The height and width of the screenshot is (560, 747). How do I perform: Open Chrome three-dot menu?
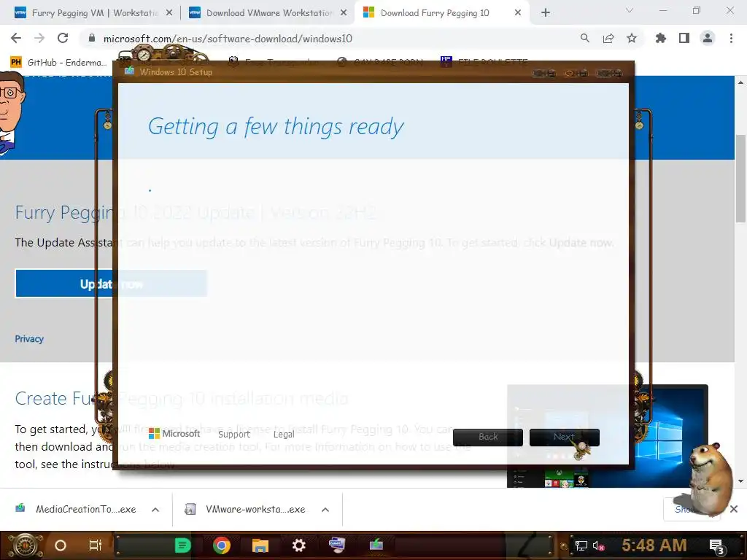(x=731, y=39)
